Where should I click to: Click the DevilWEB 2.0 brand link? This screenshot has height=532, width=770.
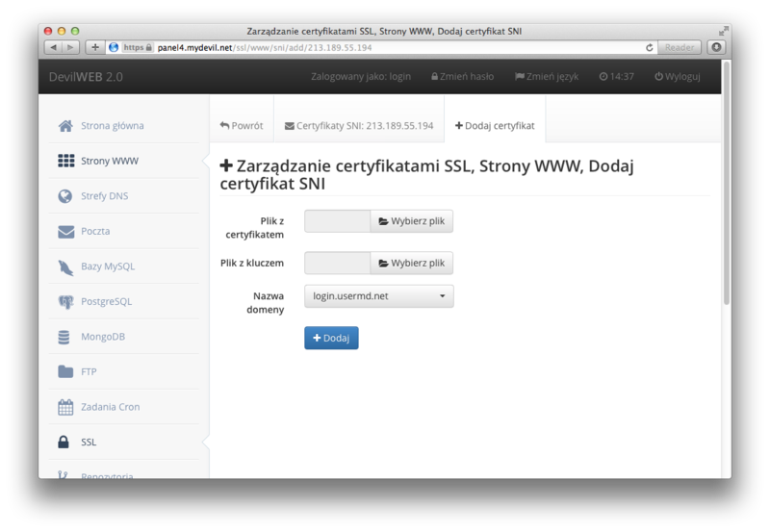(x=86, y=77)
